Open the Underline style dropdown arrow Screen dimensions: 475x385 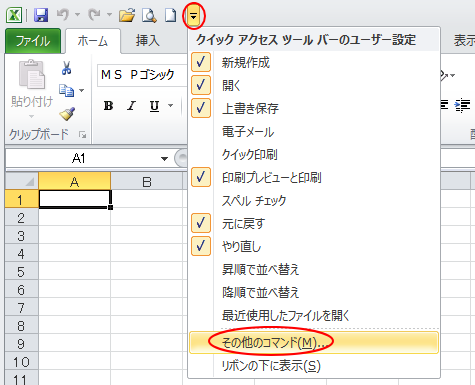[x=170, y=106]
